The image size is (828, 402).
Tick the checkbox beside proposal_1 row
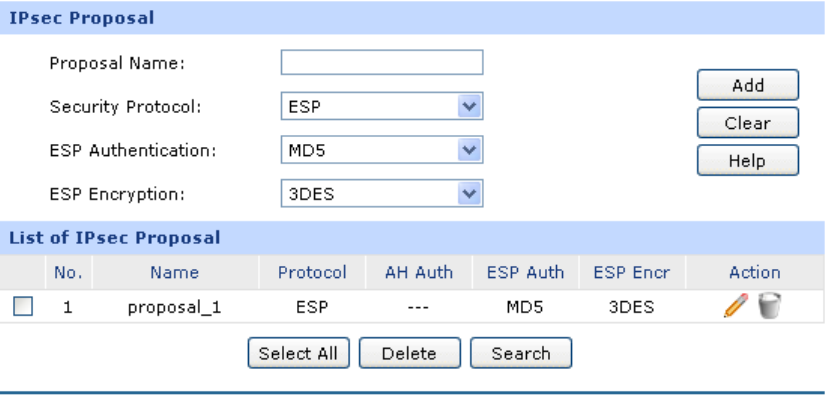coord(22,308)
